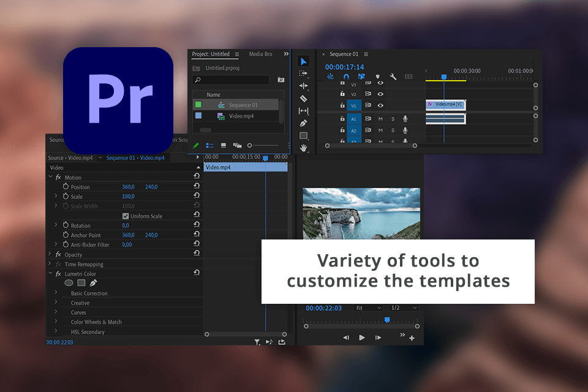This screenshot has height=392, width=588.
Task: Toggle Scale animation stopwatch
Action: click(x=66, y=196)
